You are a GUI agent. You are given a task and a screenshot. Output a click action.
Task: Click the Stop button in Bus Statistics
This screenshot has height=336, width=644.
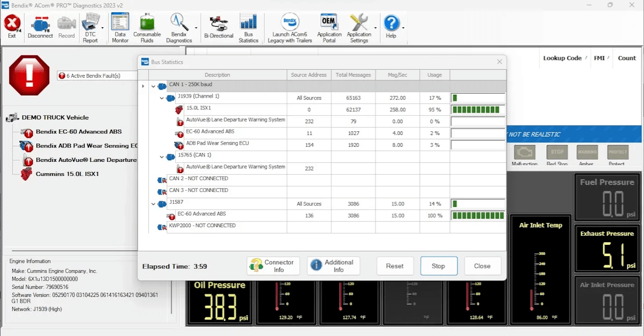[x=438, y=266]
